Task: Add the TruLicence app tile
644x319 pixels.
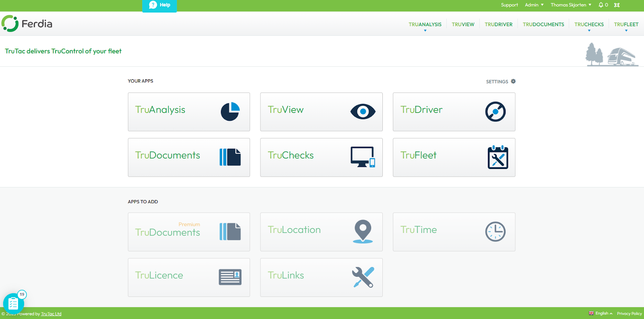Action: pos(189,278)
